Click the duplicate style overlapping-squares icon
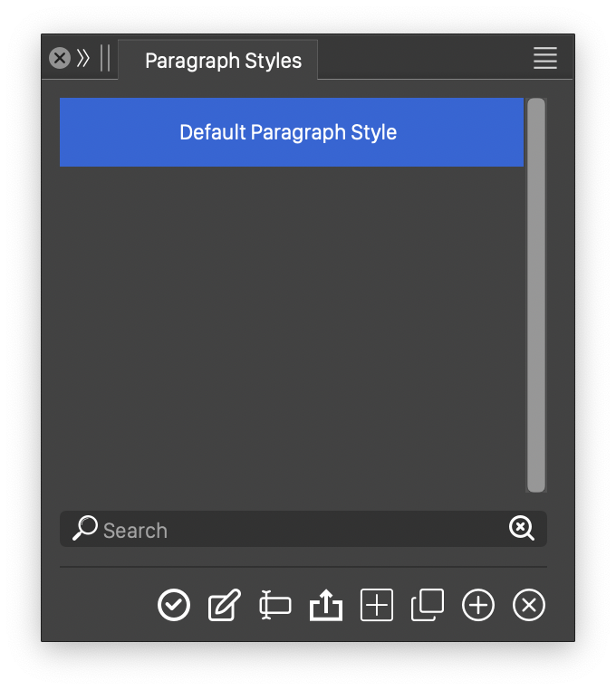 coord(428,605)
